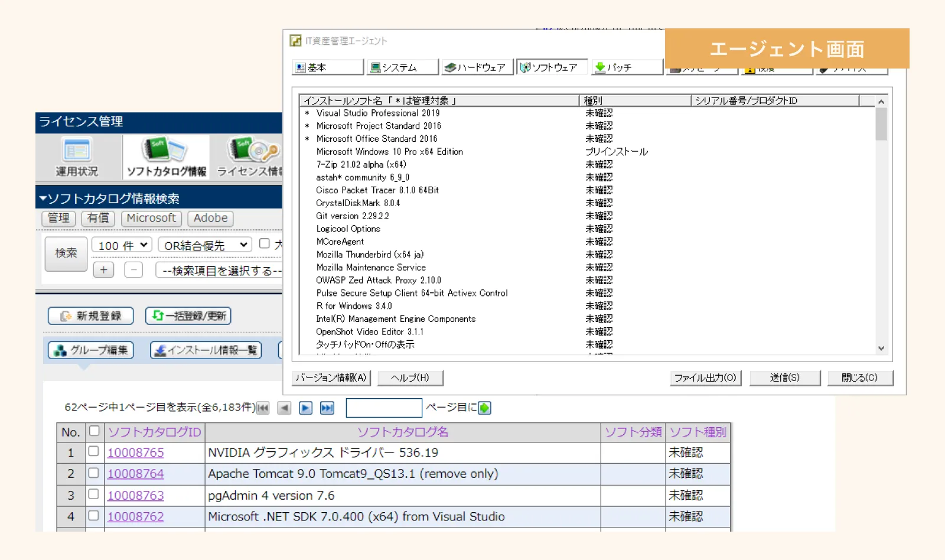The height and width of the screenshot is (560, 945).
Task: Click the インストール情報一覧 button
Action: point(206,350)
